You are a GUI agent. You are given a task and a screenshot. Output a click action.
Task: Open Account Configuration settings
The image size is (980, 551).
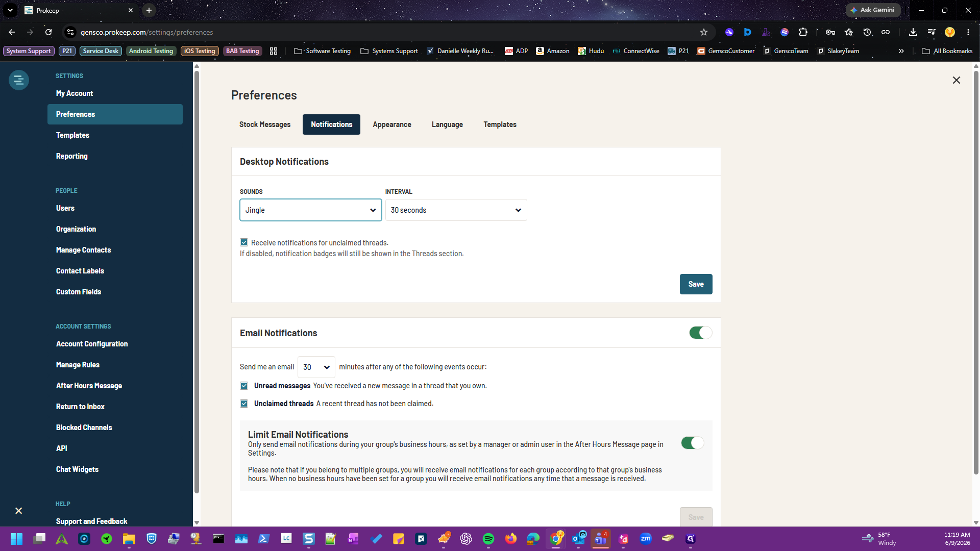[92, 344]
